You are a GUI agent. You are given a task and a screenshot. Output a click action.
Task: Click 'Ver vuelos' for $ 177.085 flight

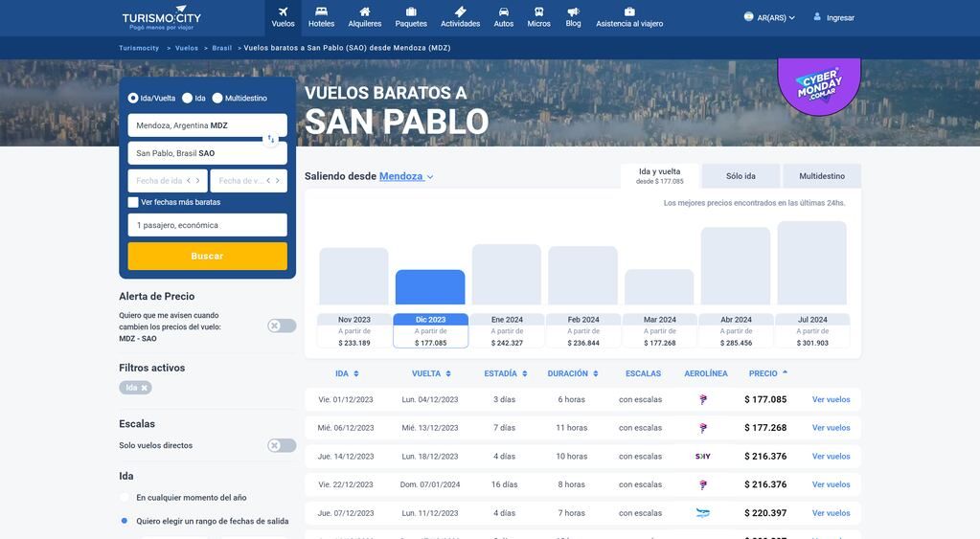click(x=831, y=399)
